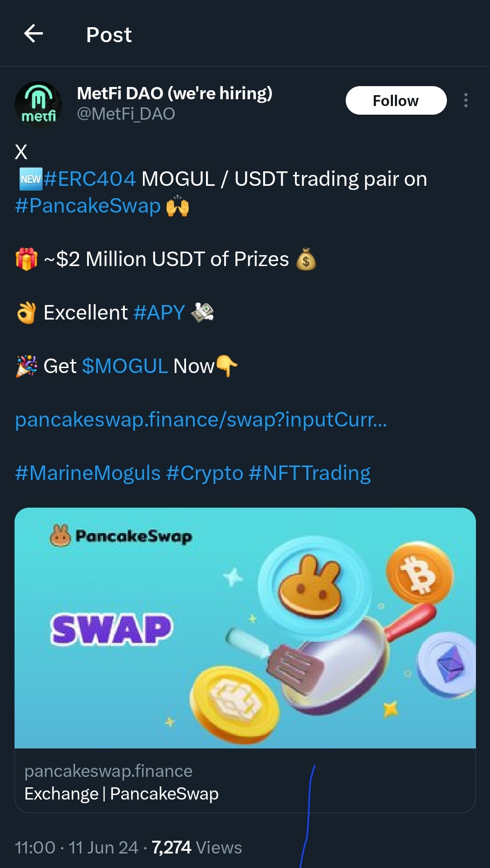View the 7,274 Views count
The height and width of the screenshot is (868, 490).
coord(196,847)
